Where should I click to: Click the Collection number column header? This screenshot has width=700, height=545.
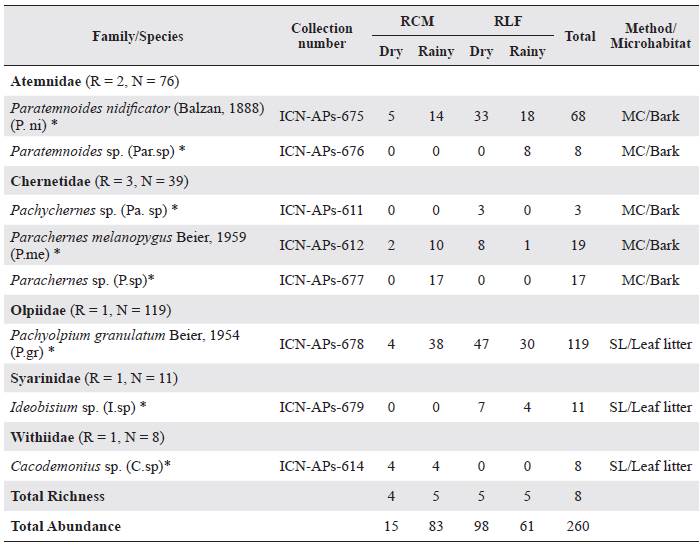click(x=321, y=36)
